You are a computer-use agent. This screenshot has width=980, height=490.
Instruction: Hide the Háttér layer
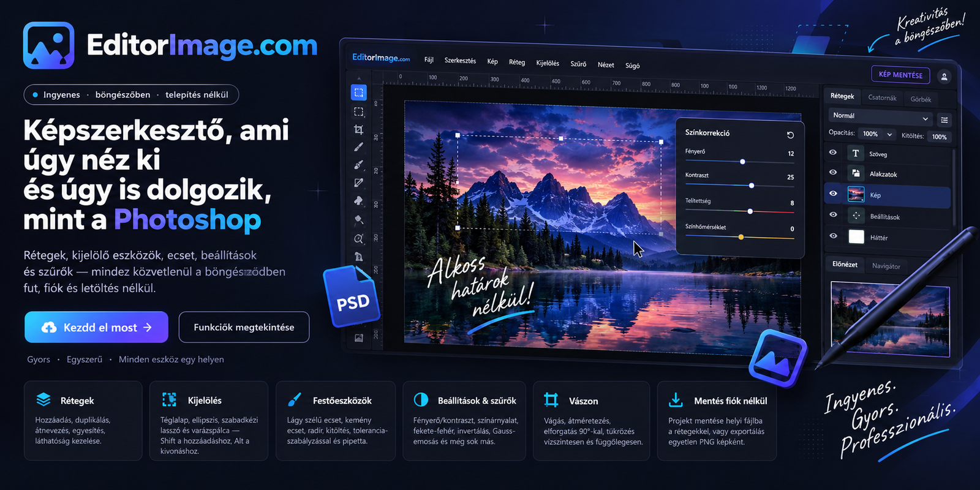tap(833, 236)
